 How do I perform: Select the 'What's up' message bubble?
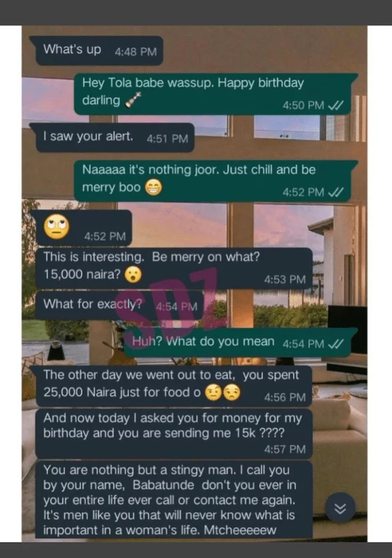point(96,50)
